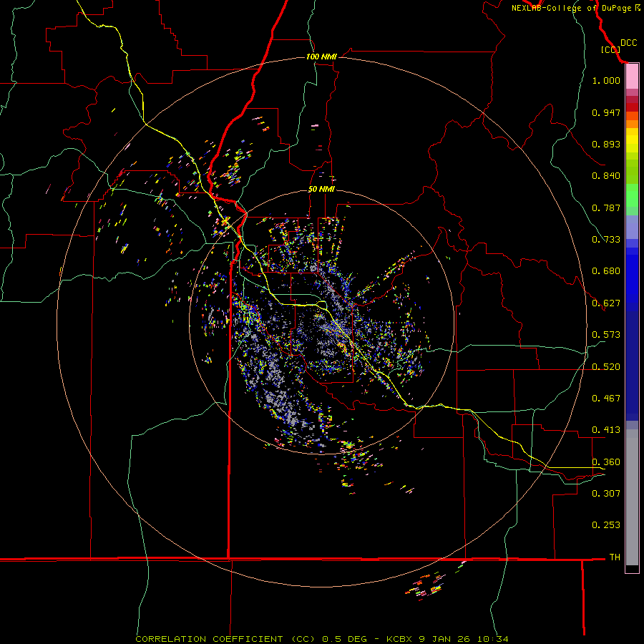The height and width of the screenshot is (644, 644).
Task: Select the 0.413 scale value
Action: tap(606, 430)
